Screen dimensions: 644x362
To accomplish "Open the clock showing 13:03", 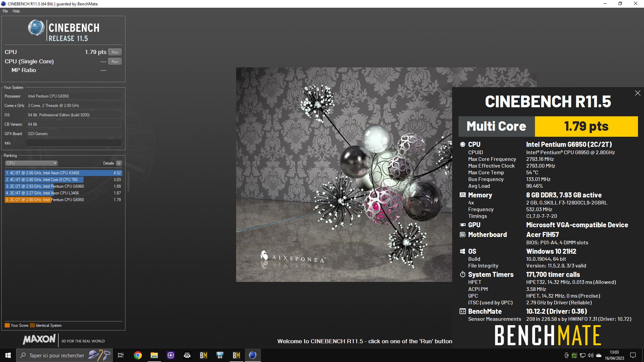I will (614, 355).
